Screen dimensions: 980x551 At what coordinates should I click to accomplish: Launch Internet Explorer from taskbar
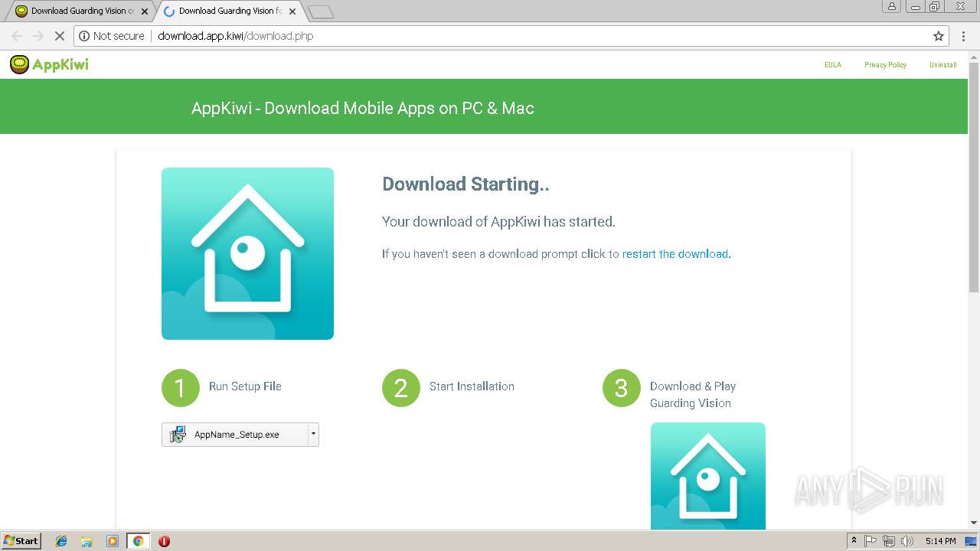click(61, 541)
